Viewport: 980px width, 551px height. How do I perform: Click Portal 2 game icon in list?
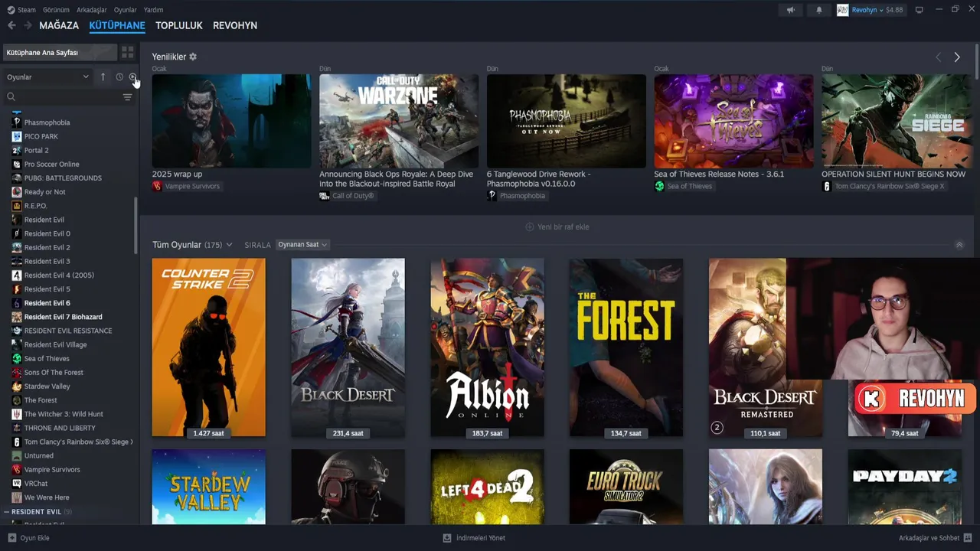coord(17,150)
